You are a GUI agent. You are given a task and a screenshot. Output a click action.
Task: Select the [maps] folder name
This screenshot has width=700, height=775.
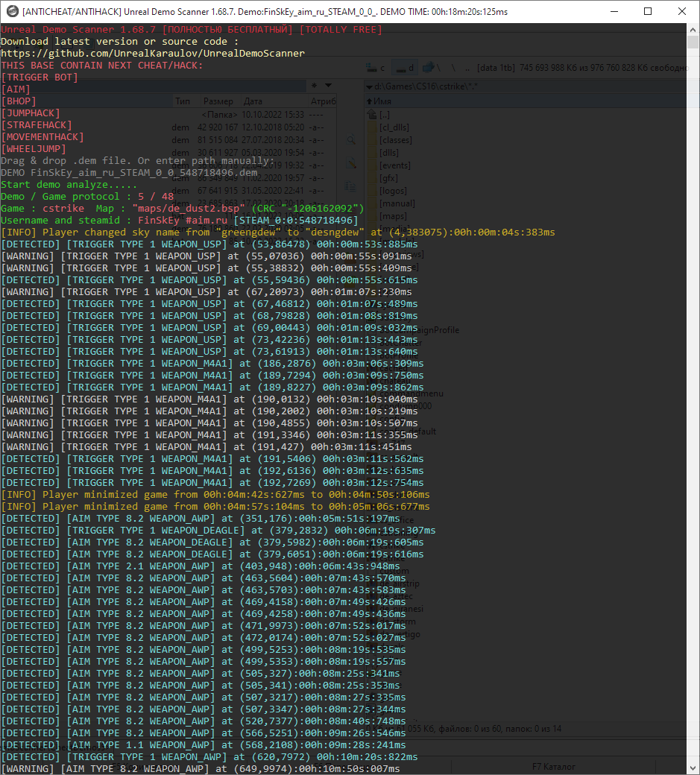[x=393, y=216]
